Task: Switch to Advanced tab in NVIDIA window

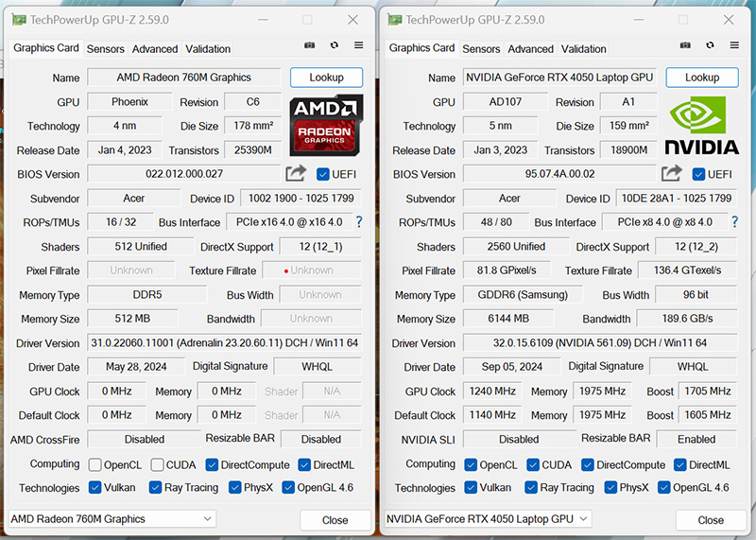Action: (530, 49)
